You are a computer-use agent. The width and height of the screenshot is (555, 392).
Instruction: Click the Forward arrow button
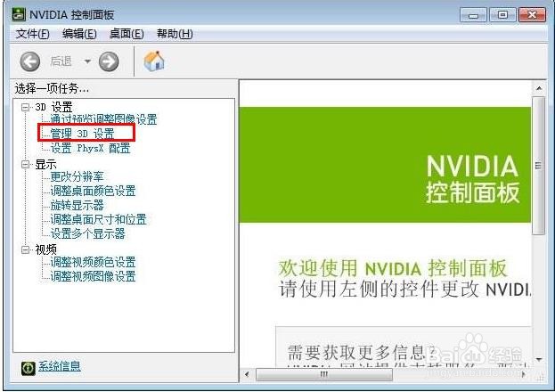tap(109, 61)
